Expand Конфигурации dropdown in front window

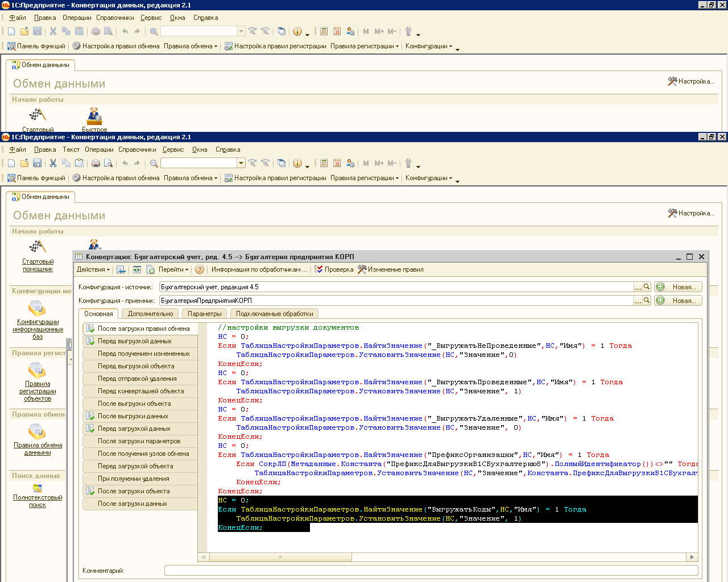coord(429,178)
